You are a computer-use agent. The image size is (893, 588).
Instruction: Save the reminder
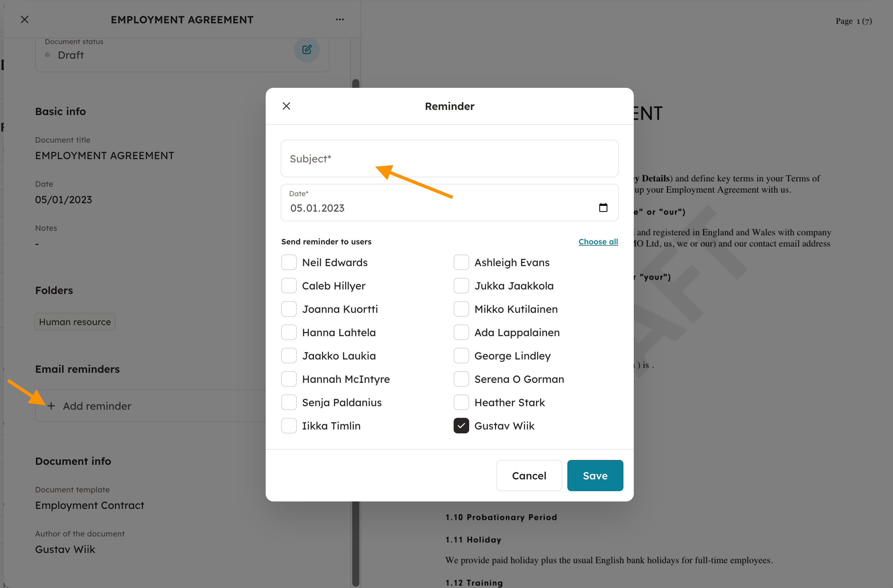point(595,476)
